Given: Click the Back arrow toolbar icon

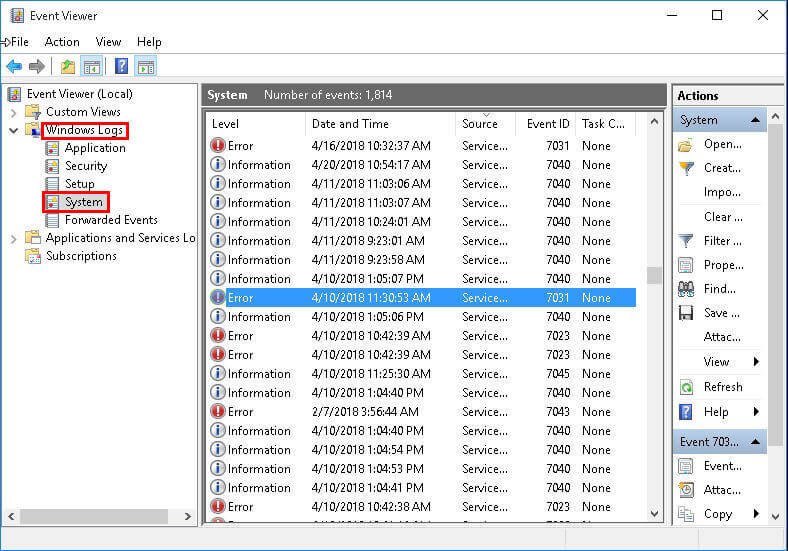Looking at the screenshot, I should click(x=14, y=67).
